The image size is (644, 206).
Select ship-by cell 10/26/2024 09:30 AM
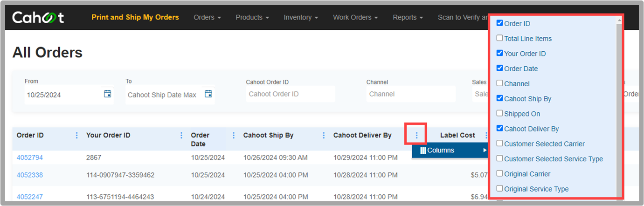[x=276, y=158]
